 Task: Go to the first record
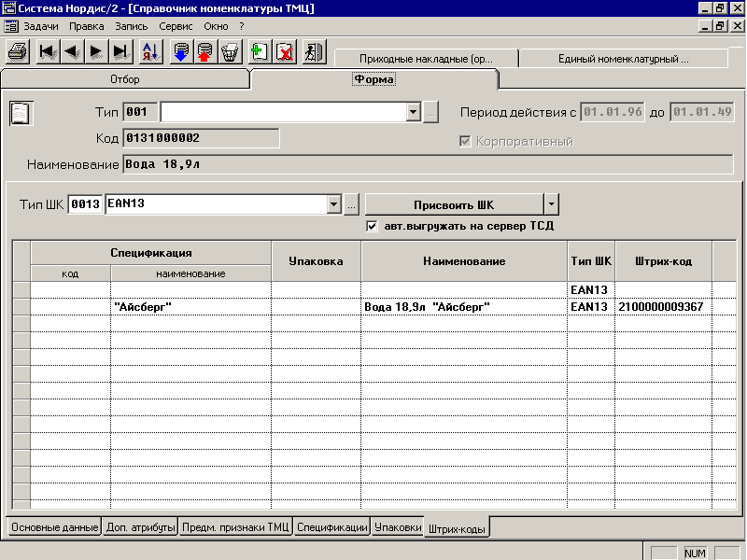click(49, 51)
